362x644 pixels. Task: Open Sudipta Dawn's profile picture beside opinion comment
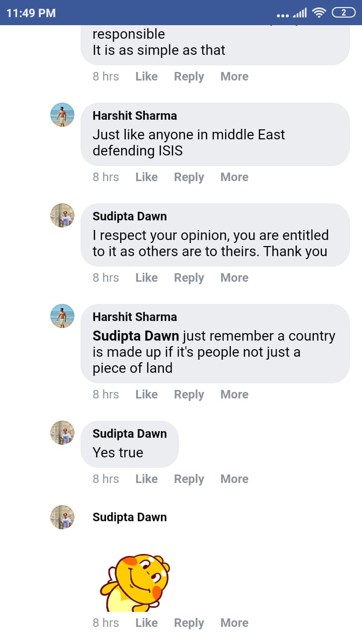62,215
